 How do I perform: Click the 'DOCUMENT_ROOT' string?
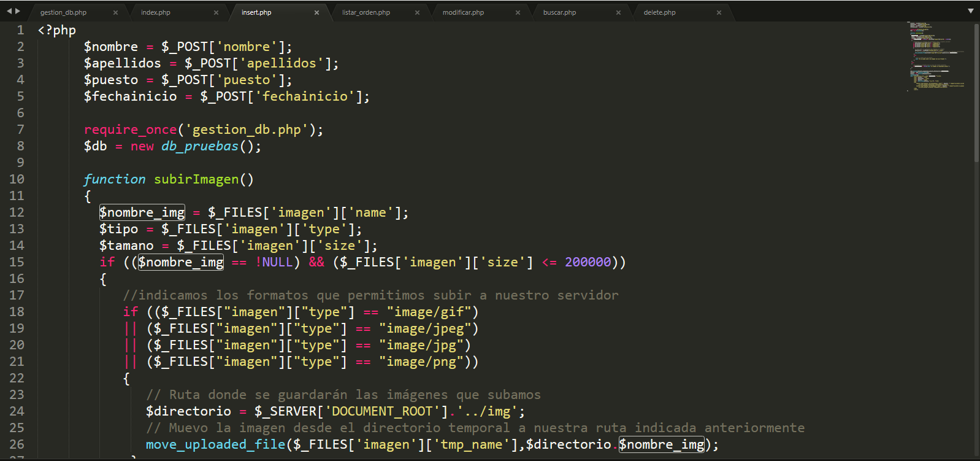pos(382,411)
